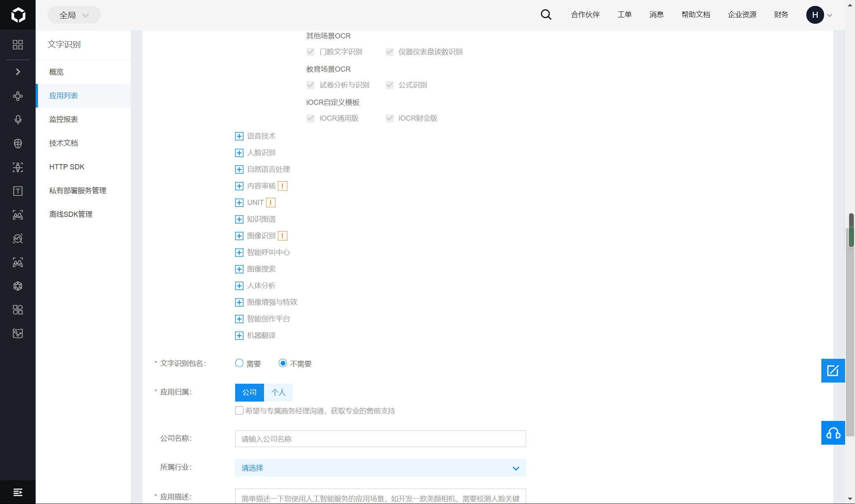Image resolution: width=855 pixels, height=504 pixels.
Task: Toggle 仪器仪表盘读数识别 checkbox
Action: 389,52
